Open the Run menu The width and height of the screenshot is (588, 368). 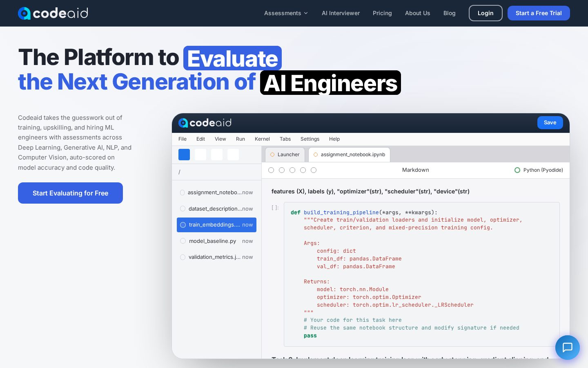click(x=241, y=139)
